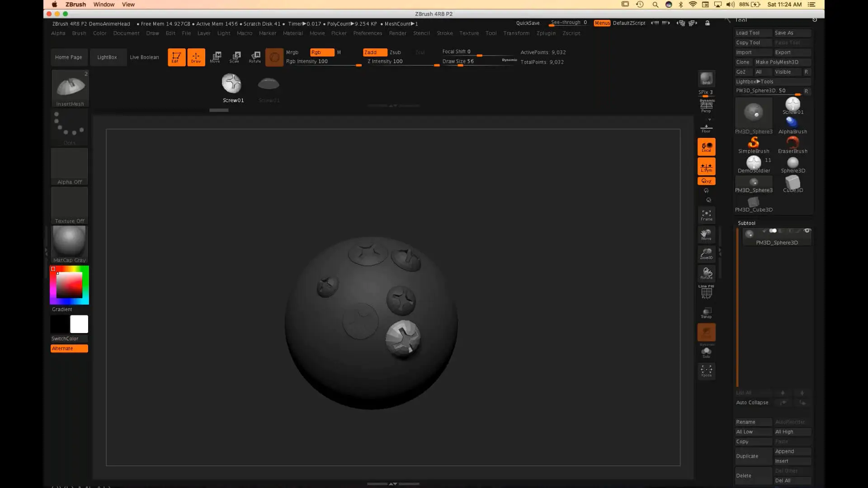This screenshot has width=868, height=488.
Task: Enable Live Boolean mode
Action: (144, 57)
